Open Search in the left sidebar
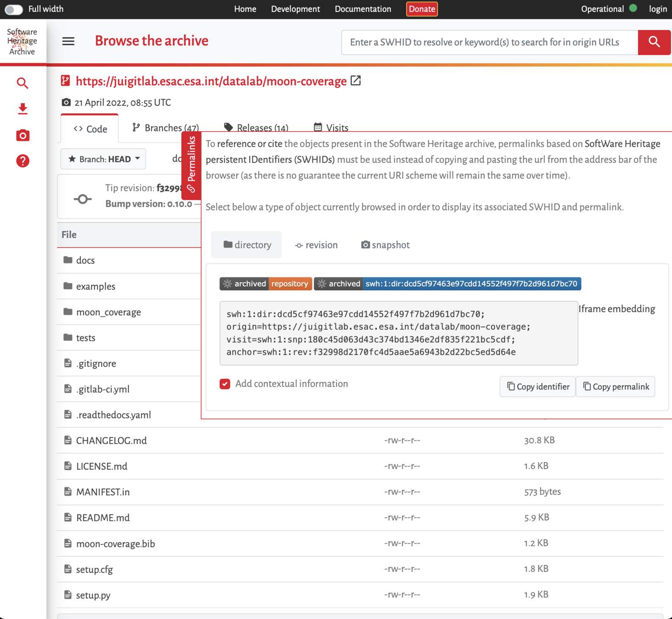 click(x=22, y=83)
